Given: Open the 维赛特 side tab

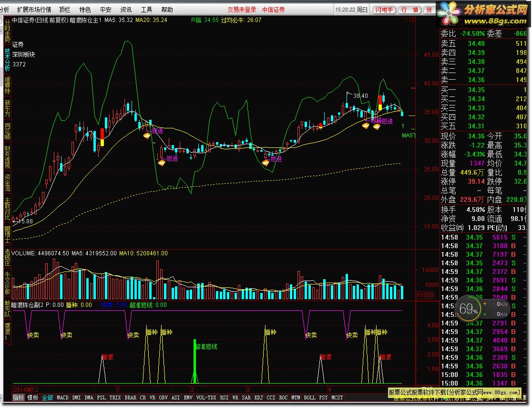Looking at the screenshot, I should pos(8,85).
